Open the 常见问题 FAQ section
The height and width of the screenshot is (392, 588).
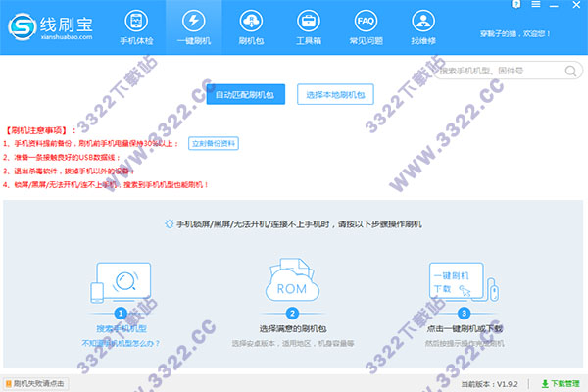[366, 27]
